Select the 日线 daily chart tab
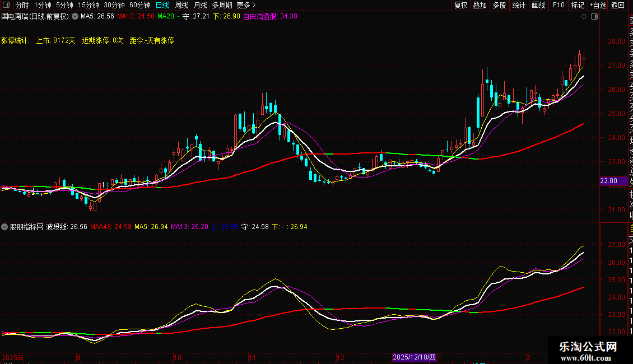The height and width of the screenshot is (364, 633). [162, 5]
